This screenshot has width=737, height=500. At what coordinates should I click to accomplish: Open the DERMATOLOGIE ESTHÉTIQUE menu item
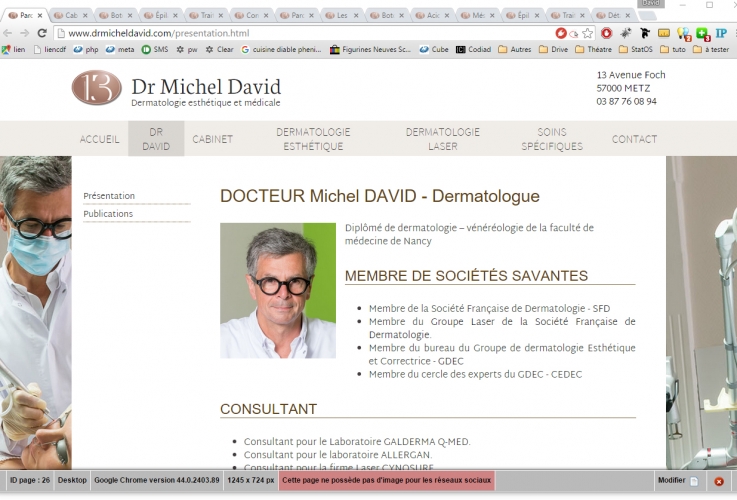313,139
